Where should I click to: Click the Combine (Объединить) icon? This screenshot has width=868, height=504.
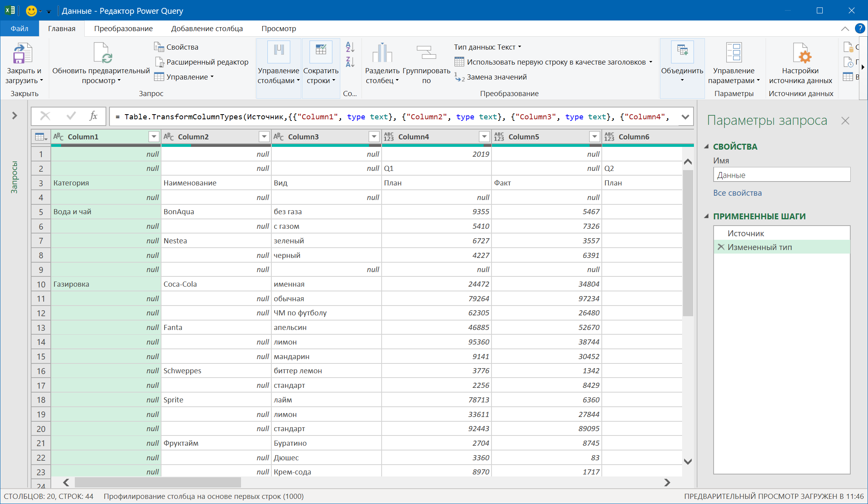682,52
